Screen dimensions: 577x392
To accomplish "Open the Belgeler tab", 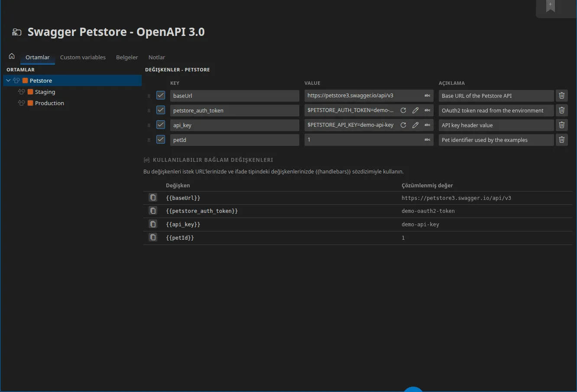I will click(127, 57).
